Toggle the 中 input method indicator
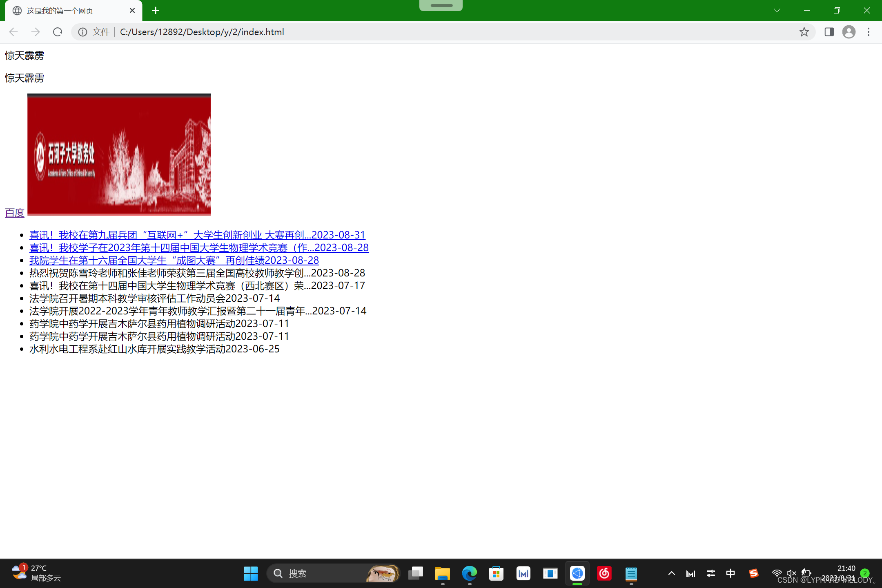Image resolution: width=882 pixels, height=588 pixels. point(731,573)
